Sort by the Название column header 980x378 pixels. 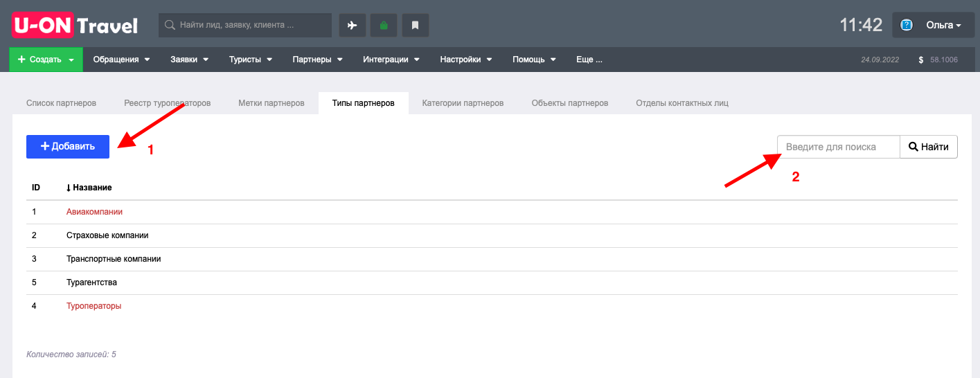[92, 188]
